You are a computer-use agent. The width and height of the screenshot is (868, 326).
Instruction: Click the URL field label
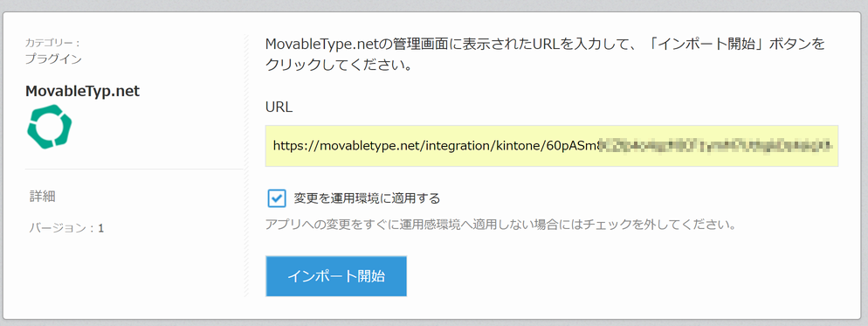coord(279,108)
